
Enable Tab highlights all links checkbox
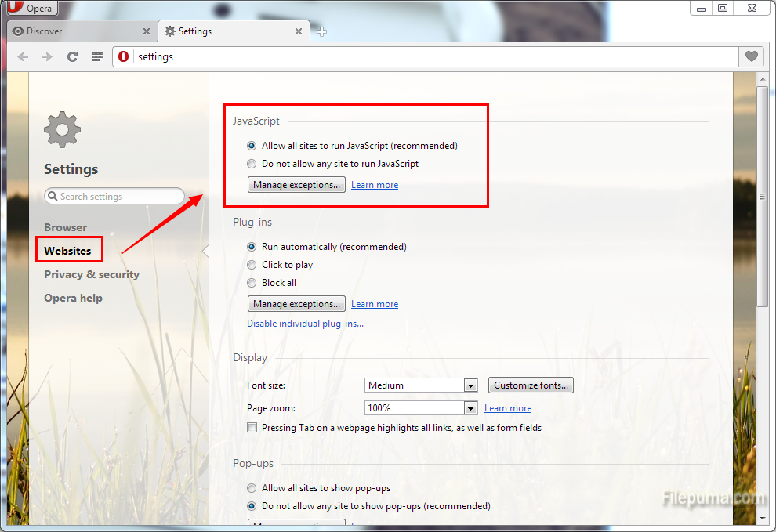[x=252, y=428]
